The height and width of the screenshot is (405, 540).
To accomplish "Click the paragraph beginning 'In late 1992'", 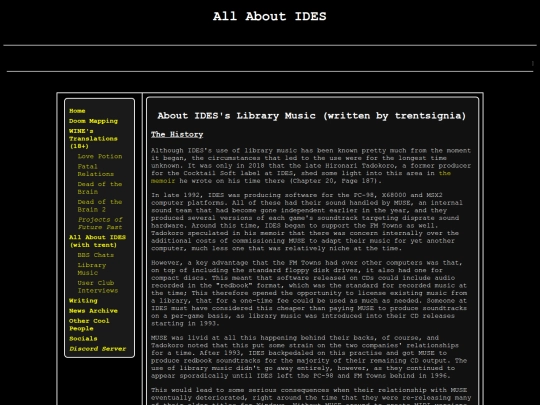I will click(x=307, y=222).
